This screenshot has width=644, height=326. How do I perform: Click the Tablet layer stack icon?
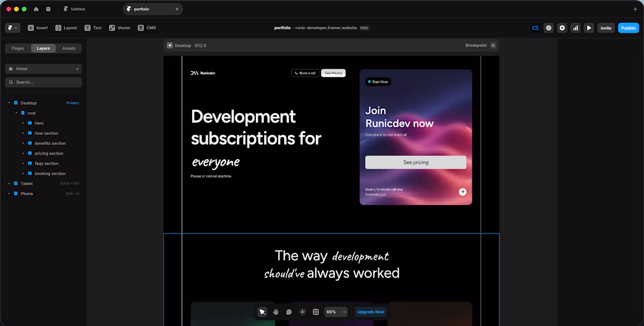[16, 184]
